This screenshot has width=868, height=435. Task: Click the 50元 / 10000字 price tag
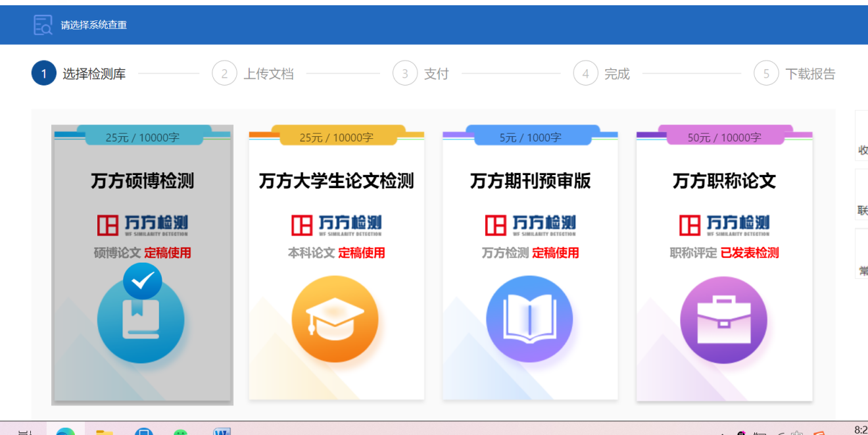click(724, 138)
